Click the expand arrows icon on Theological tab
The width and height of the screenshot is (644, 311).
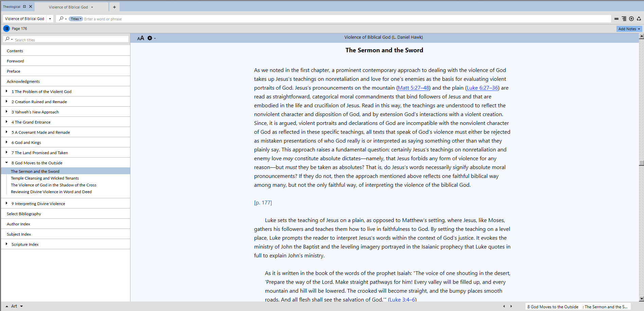24,6
